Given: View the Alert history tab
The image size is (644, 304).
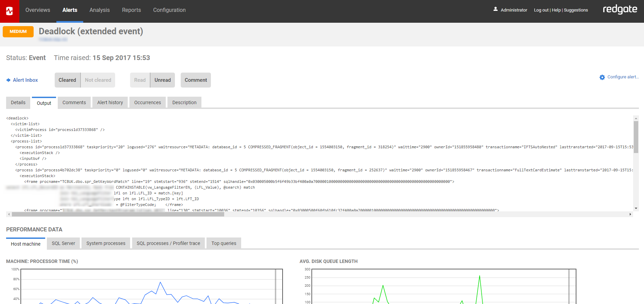Looking at the screenshot, I should (110, 102).
